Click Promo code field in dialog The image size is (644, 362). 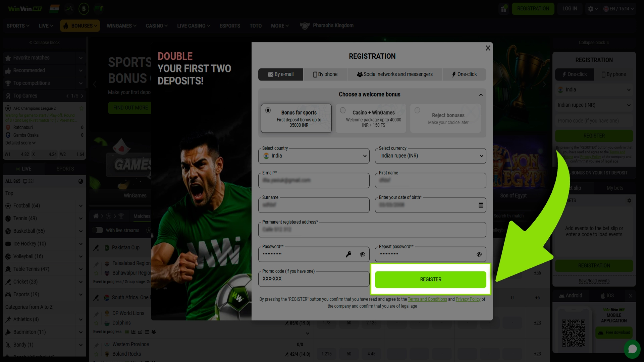(314, 279)
